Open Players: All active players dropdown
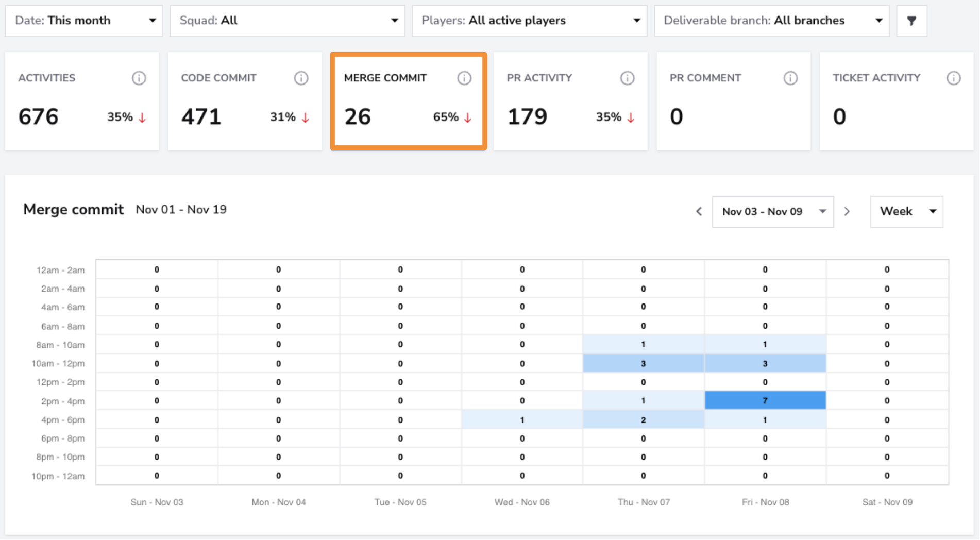 (x=530, y=21)
